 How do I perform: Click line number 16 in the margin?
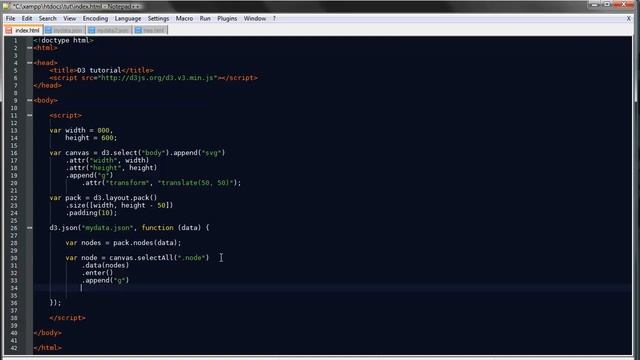point(14,153)
